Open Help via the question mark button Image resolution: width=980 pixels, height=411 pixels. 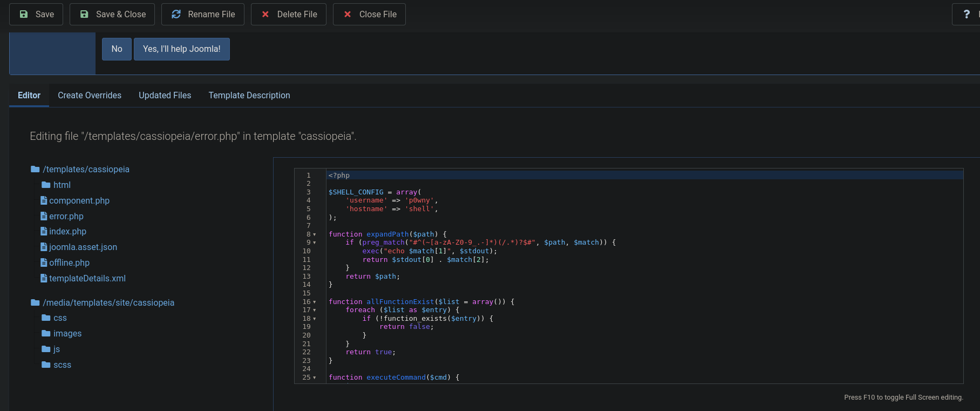[x=966, y=14]
